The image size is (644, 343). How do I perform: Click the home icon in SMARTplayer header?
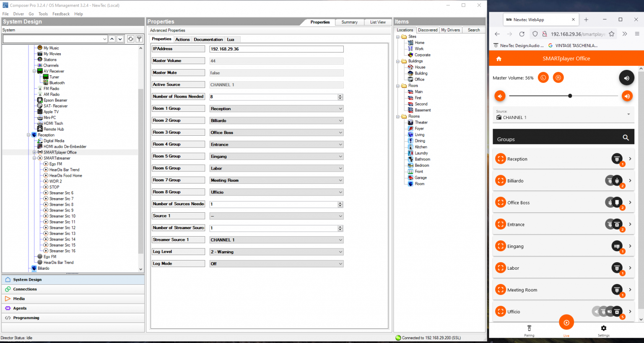(x=499, y=59)
